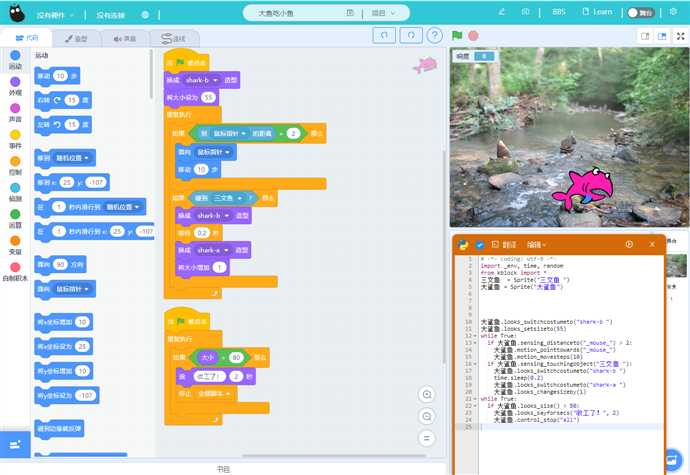Open the BBS link in the top bar
Viewport: 690px width, 475px height.
pyautogui.click(x=560, y=12)
